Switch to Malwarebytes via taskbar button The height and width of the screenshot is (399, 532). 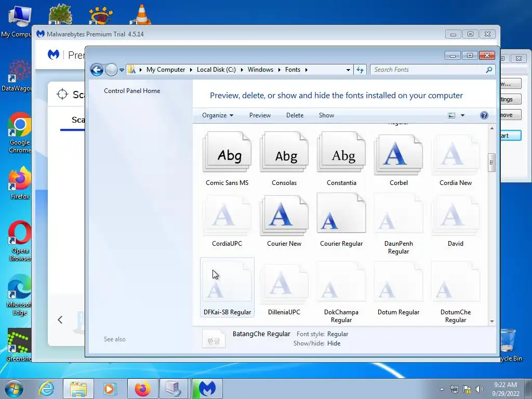tap(207, 389)
